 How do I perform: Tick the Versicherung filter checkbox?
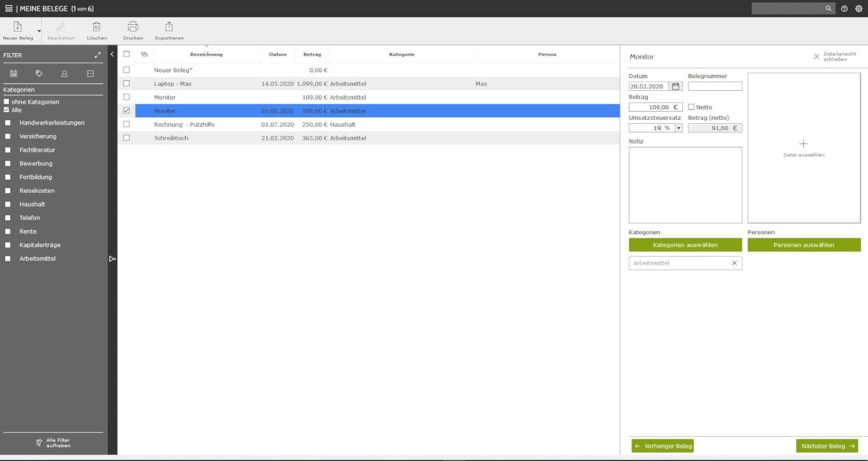8,137
